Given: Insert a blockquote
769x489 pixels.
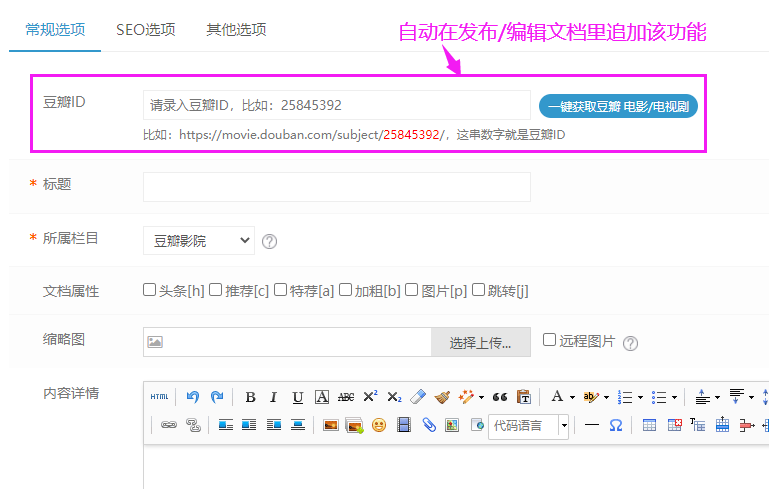Looking at the screenshot, I should (500, 397).
